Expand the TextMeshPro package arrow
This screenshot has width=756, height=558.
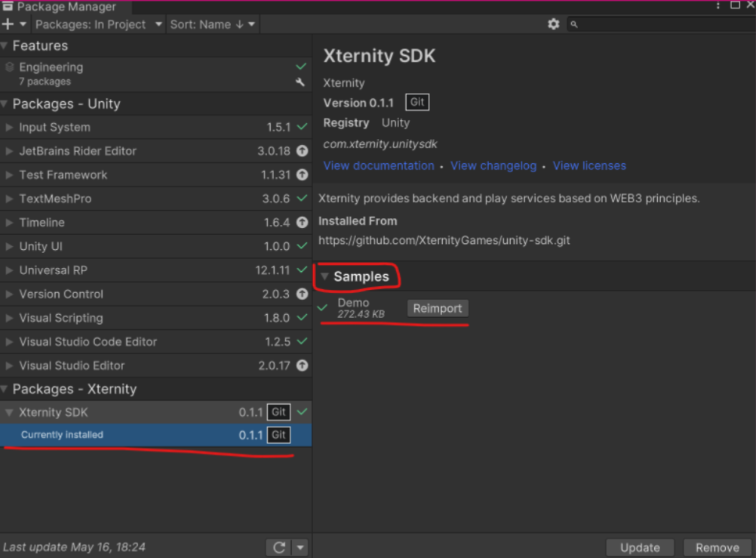pos(9,199)
